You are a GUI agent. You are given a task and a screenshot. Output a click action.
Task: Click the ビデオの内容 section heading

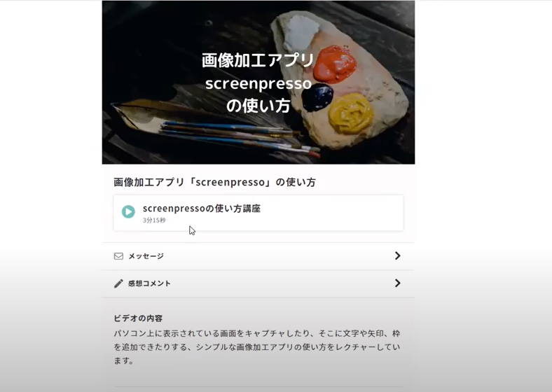coord(138,318)
